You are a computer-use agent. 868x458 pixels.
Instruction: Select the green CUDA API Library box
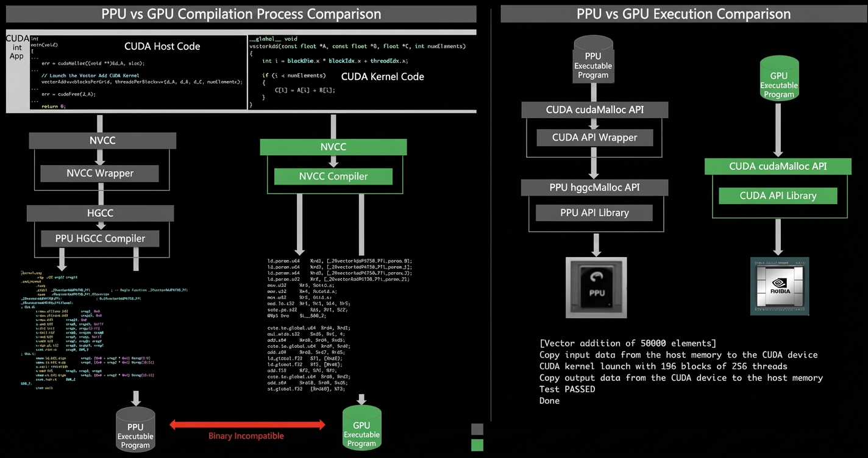(x=778, y=196)
